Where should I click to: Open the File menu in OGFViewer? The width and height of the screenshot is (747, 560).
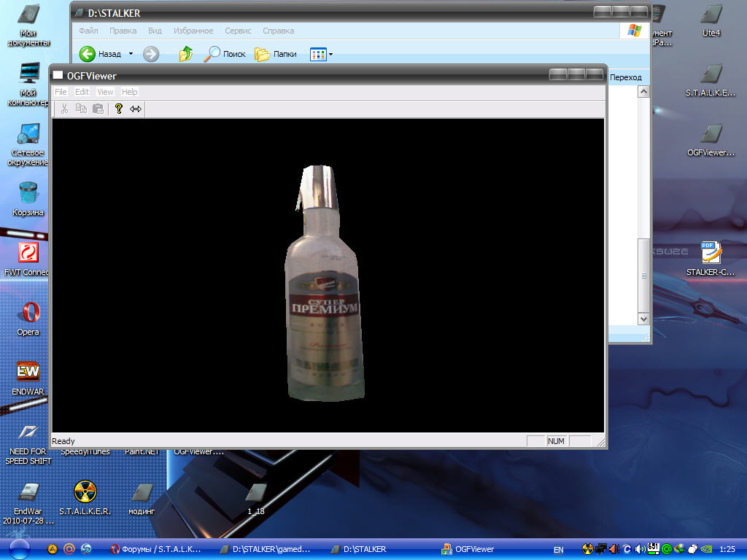(61, 92)
